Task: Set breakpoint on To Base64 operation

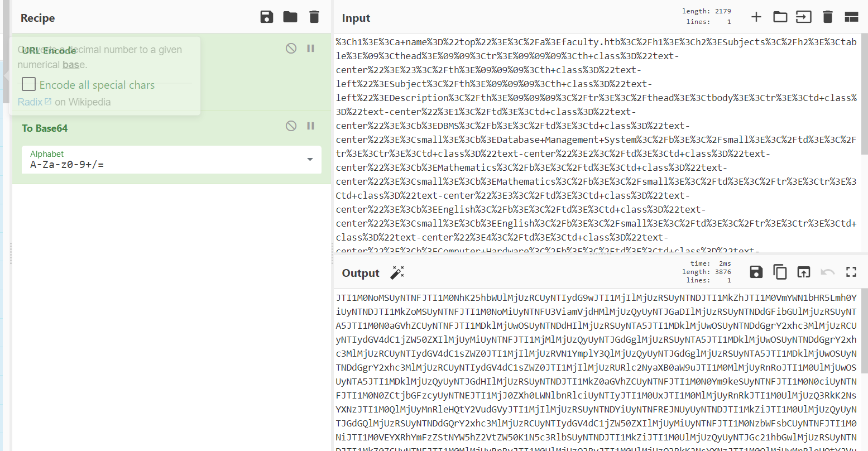Action: tap(311, 126)
